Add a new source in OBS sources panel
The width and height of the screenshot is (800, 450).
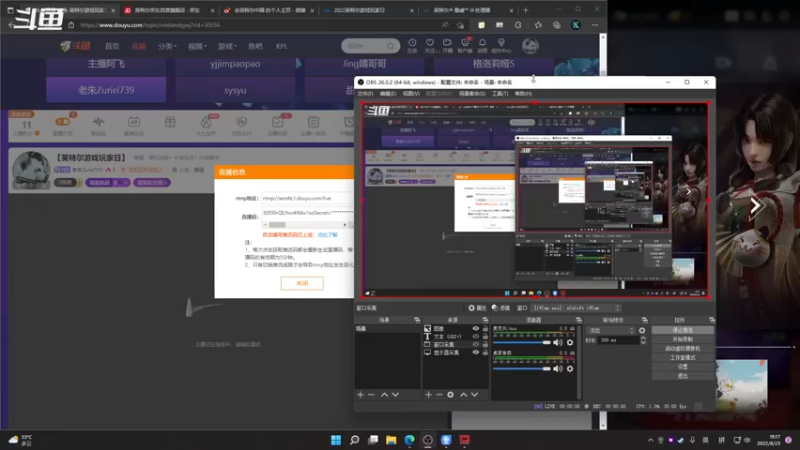coord(429,394)
